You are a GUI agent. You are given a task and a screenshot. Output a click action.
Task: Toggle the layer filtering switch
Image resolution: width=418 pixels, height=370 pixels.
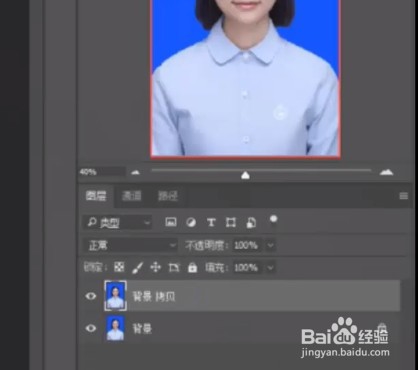[x=273, y=221]
